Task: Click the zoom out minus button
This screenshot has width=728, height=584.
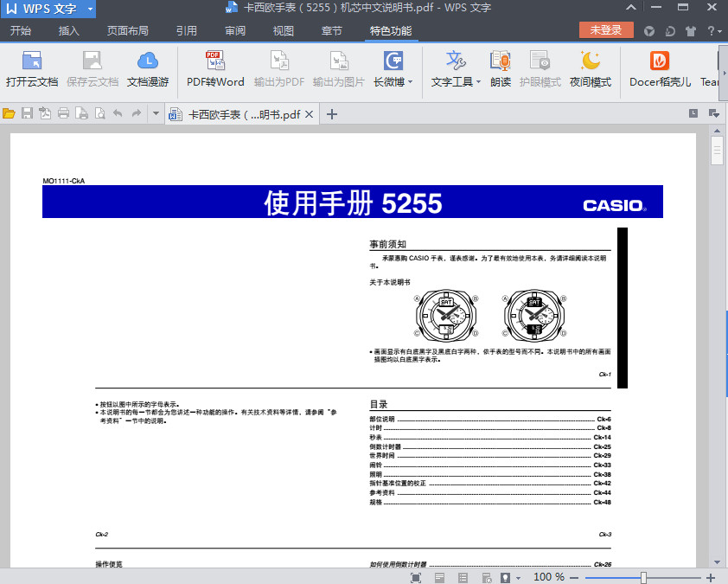Action: [x=574, y=577]
